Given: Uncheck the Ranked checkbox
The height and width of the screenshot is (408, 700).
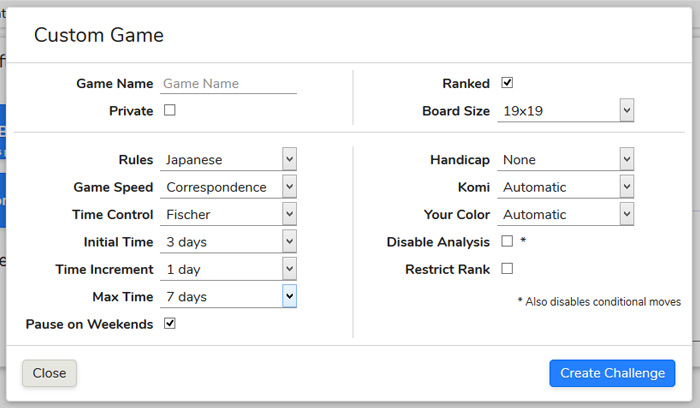Looking at the screenshot, I should pos(507,83).
